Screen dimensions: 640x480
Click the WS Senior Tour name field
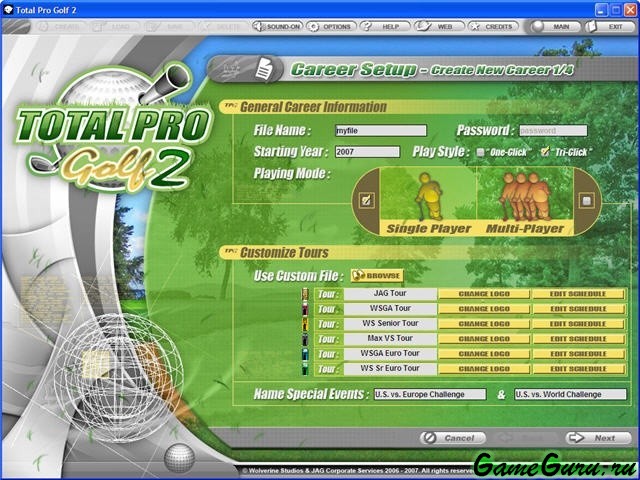click(390, 324)
